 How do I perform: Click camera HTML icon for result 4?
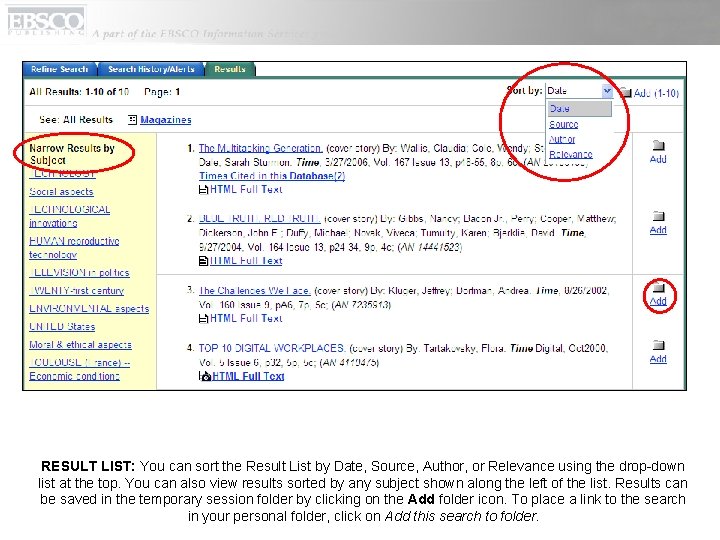(x=205, y=376)
